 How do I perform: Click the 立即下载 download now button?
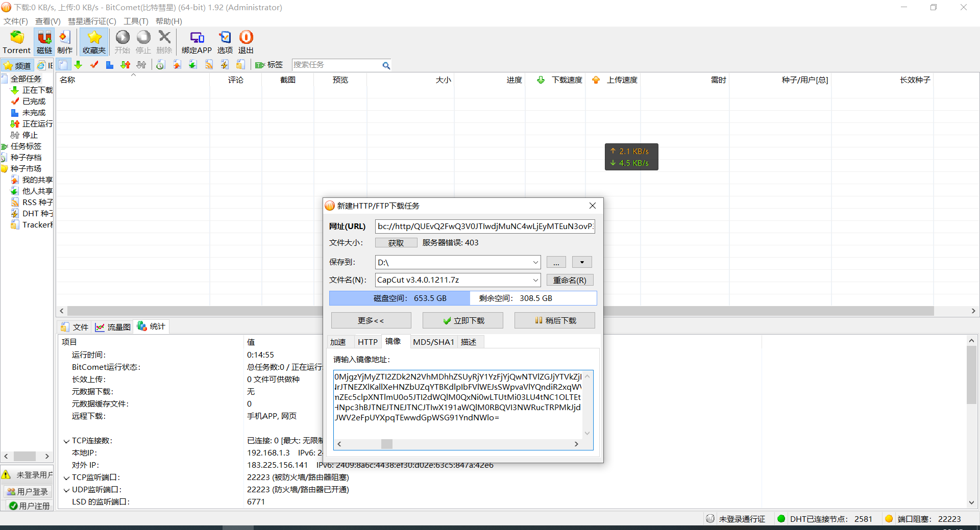[x=463, y=320]
